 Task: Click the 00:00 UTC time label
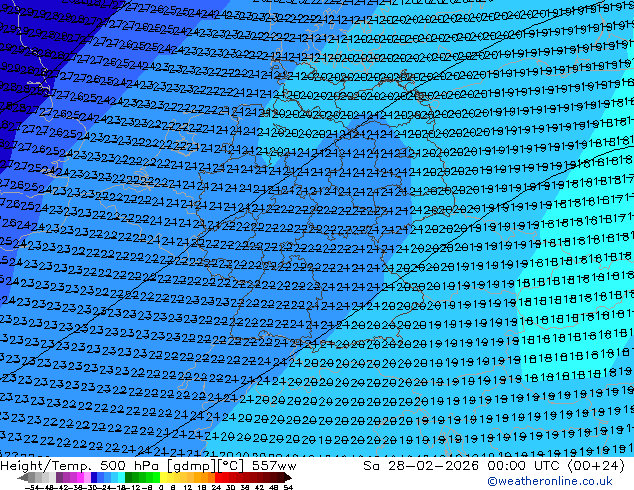525,466
